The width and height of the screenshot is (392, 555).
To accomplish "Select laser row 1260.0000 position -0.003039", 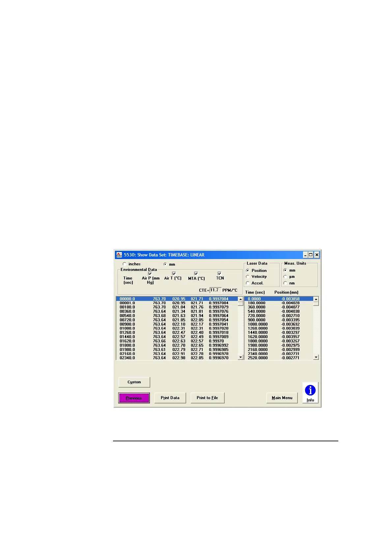I will coord(279,328).
